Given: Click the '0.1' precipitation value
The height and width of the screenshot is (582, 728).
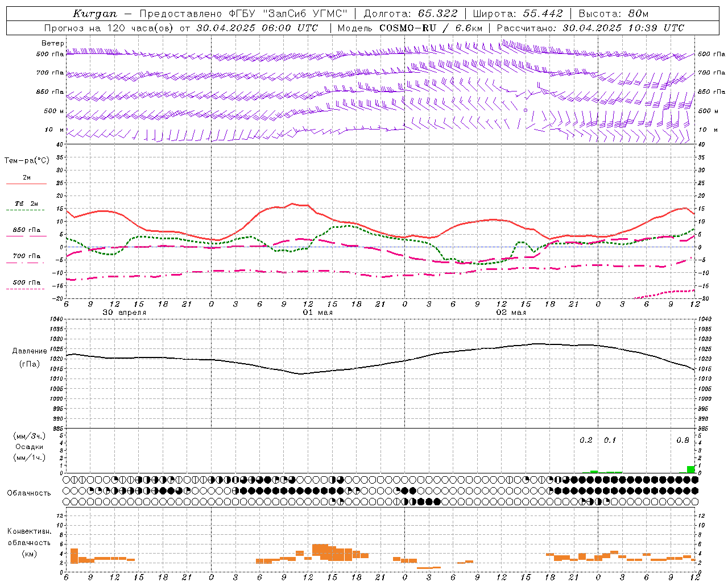Looking at the screenshot, I should pyautogui.click(x=610, y=440).
